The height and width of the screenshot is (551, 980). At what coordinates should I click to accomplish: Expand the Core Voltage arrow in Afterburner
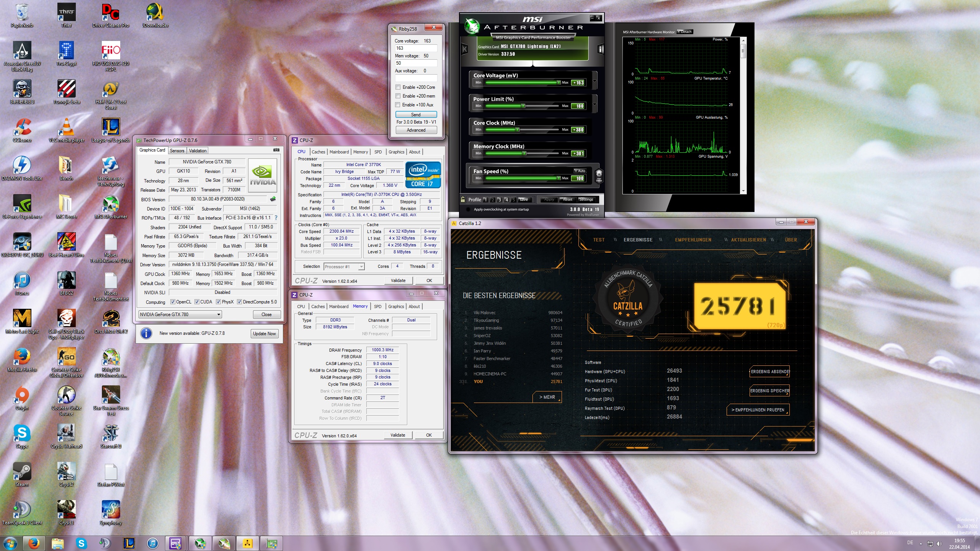tap(595, 81)
